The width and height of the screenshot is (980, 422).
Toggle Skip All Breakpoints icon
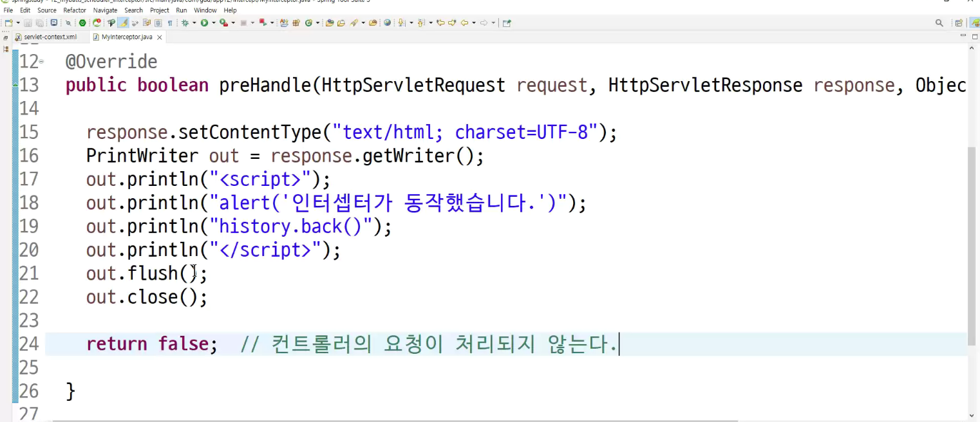coord(68,23)
